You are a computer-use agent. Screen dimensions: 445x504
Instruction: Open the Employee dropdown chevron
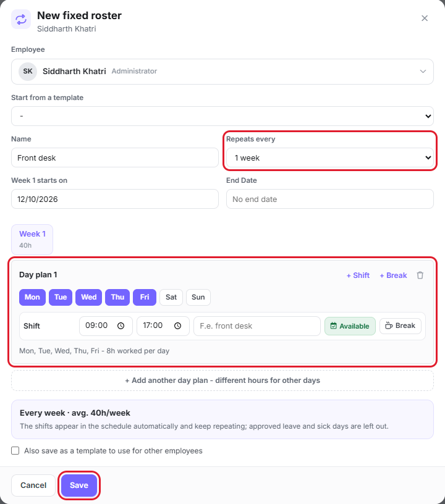click(x=423, y=72)
